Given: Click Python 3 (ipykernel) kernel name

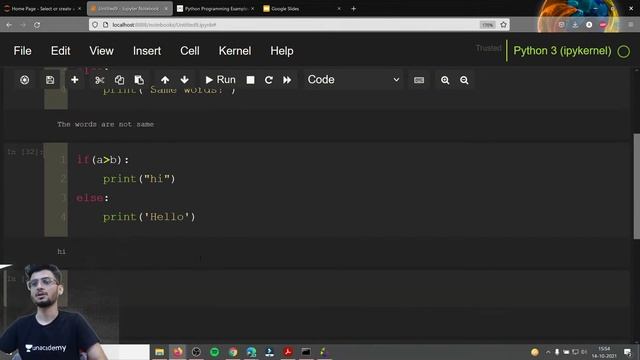Looking at the screenshot, I should pyautogui.click(x=562, y=51).
